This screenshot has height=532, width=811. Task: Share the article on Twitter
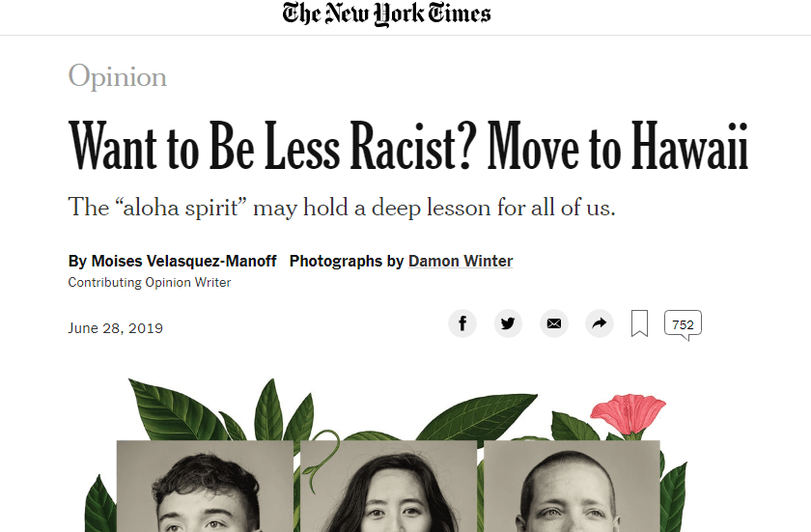pyautogui.click(x=508, y=323)
